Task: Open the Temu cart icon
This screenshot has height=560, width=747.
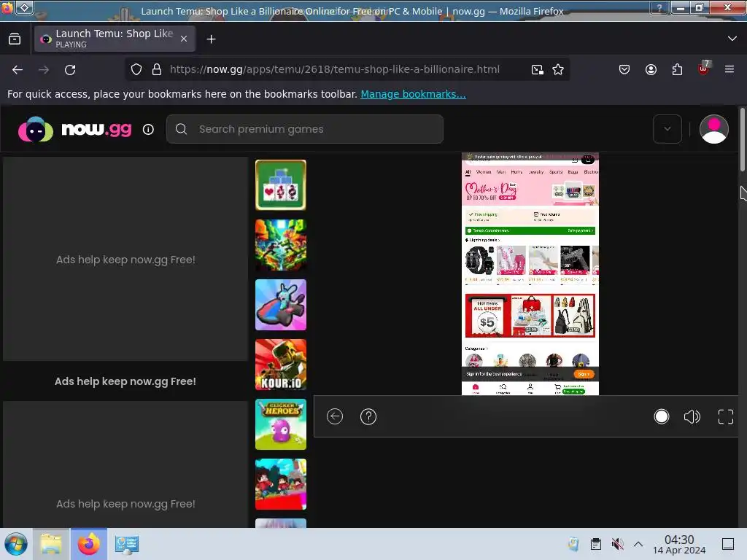Action: [x=557, y=389]
